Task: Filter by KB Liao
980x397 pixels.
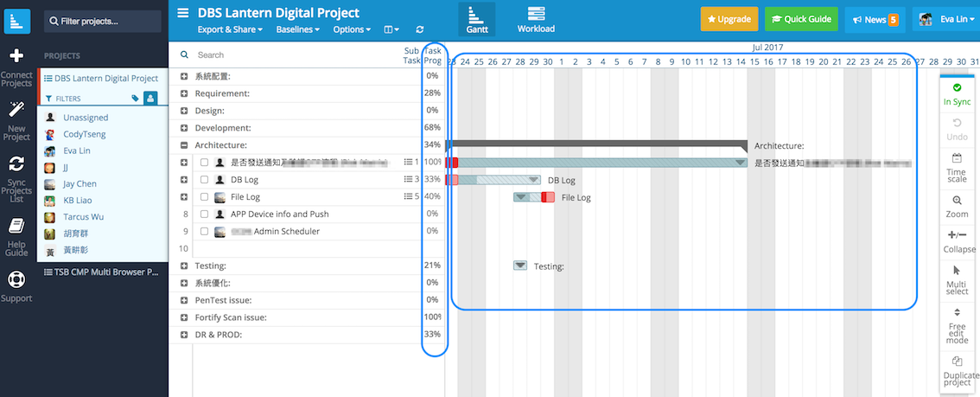Action: [x=78, y=201]
